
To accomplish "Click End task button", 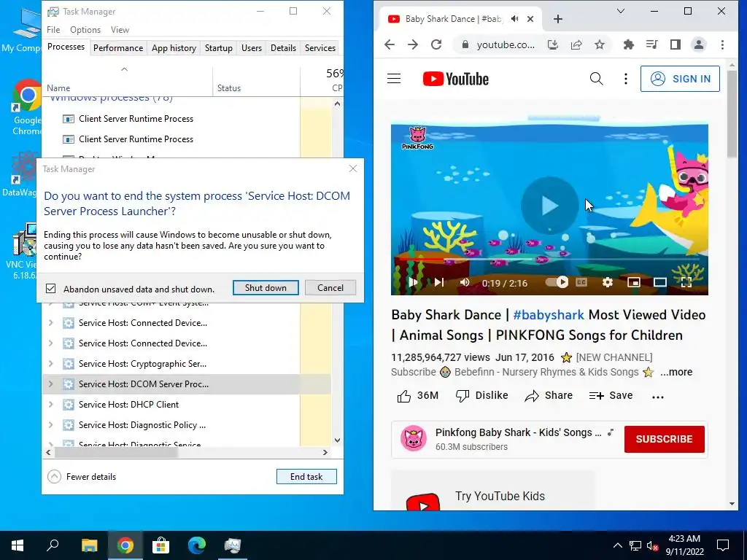I will click(x=307, y=477).
